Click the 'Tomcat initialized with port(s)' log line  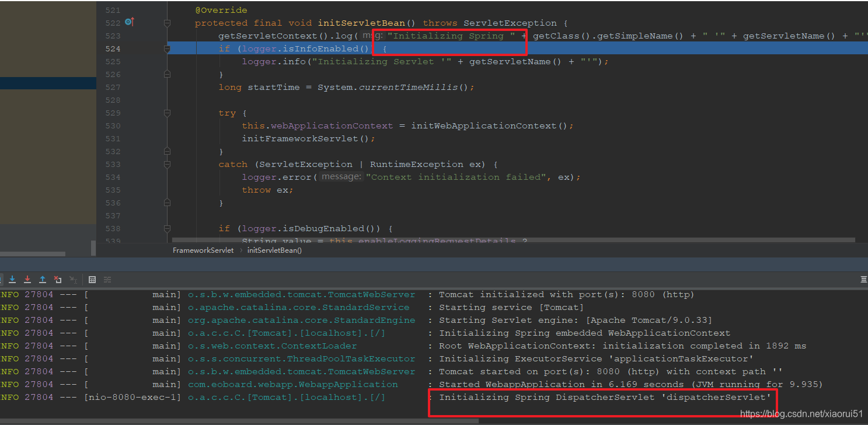coord(567,294)
